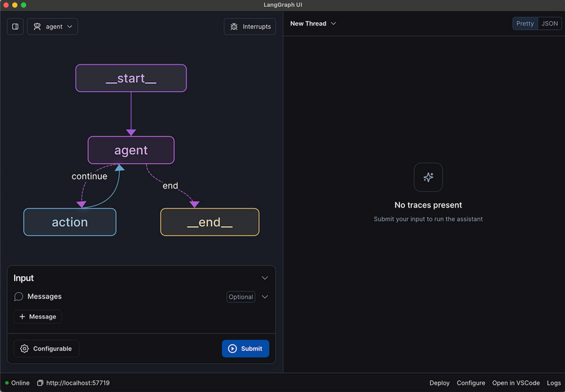Select the __start__ node

(131, 78)
